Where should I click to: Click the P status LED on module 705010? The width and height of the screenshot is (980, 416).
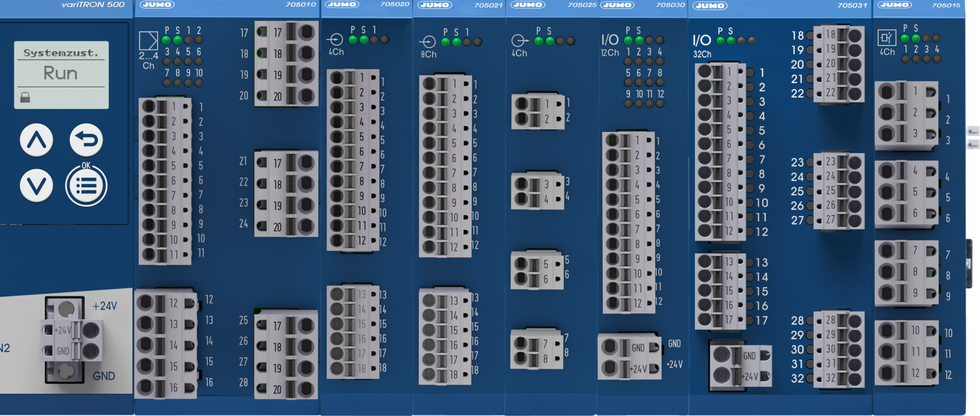[166, 40]
